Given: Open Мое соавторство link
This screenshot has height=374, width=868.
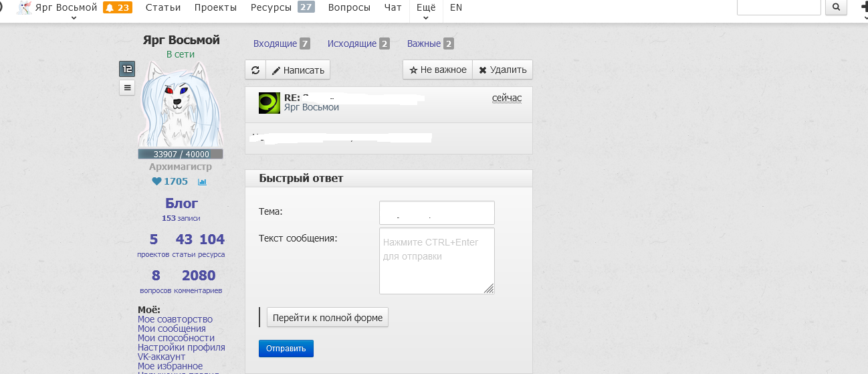Looking at the screenshot, I should click(x=175, y=319).
